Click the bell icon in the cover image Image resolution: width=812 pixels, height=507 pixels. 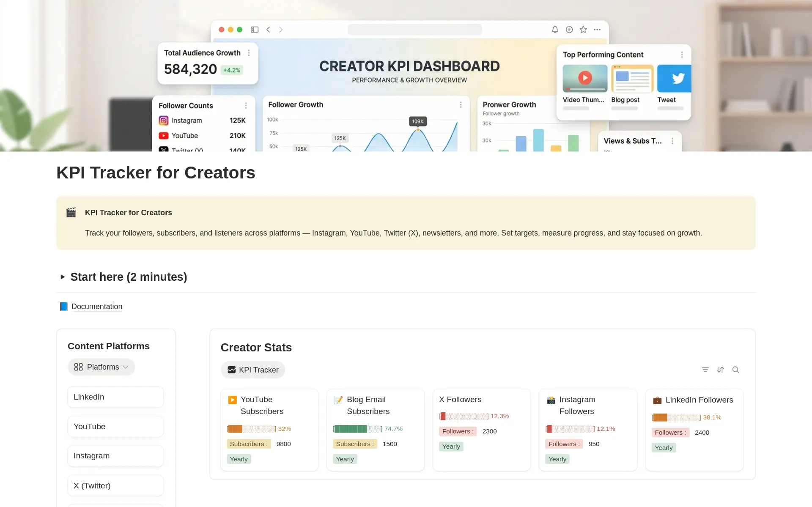point(555,30)
